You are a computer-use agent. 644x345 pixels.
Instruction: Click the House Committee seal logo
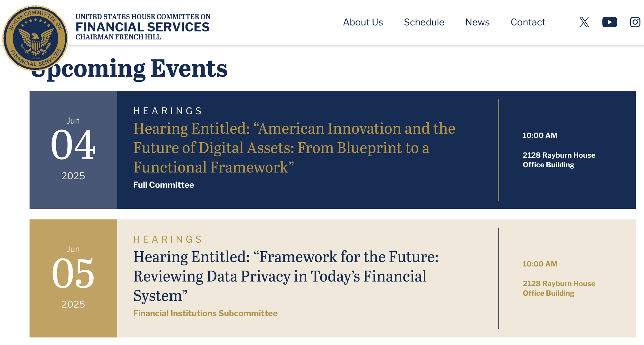[35, 38]
